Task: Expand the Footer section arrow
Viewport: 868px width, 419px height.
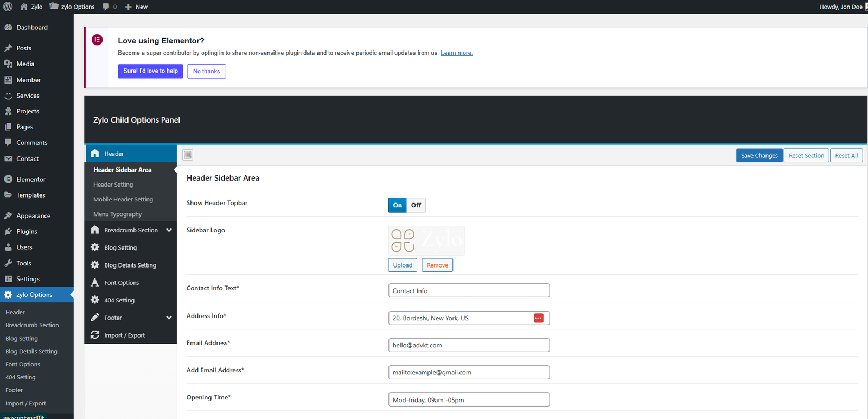Action: 169,318
